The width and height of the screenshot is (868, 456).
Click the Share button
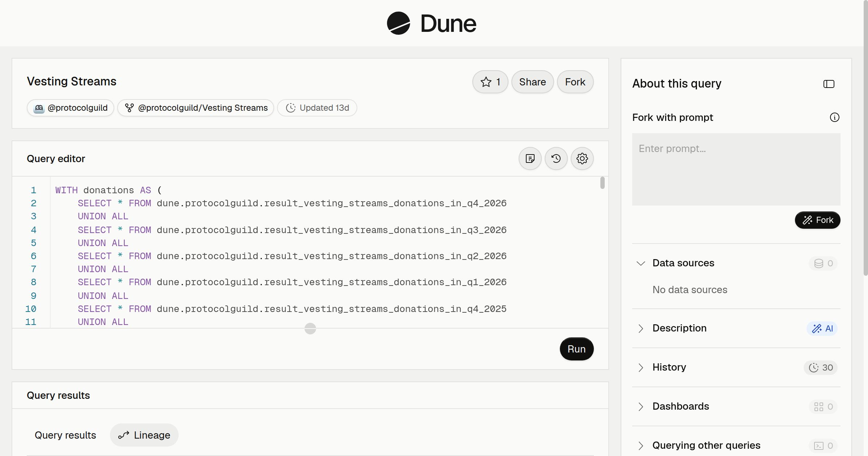pyautogui.click(x=532, y=82)
